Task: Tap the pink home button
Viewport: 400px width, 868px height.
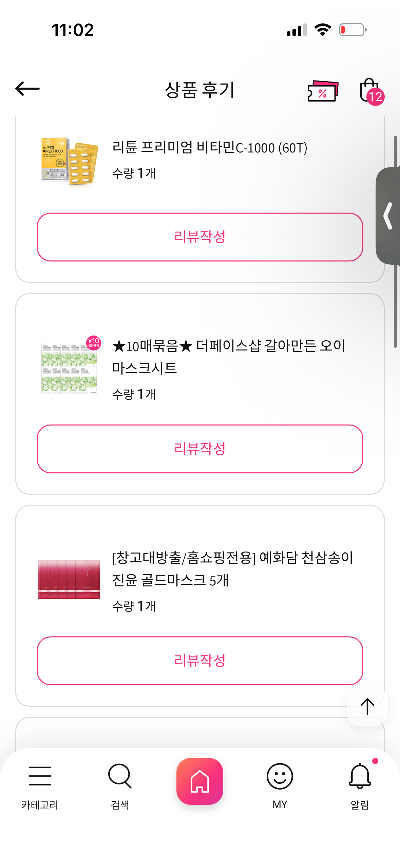Action: coord(200,781)
